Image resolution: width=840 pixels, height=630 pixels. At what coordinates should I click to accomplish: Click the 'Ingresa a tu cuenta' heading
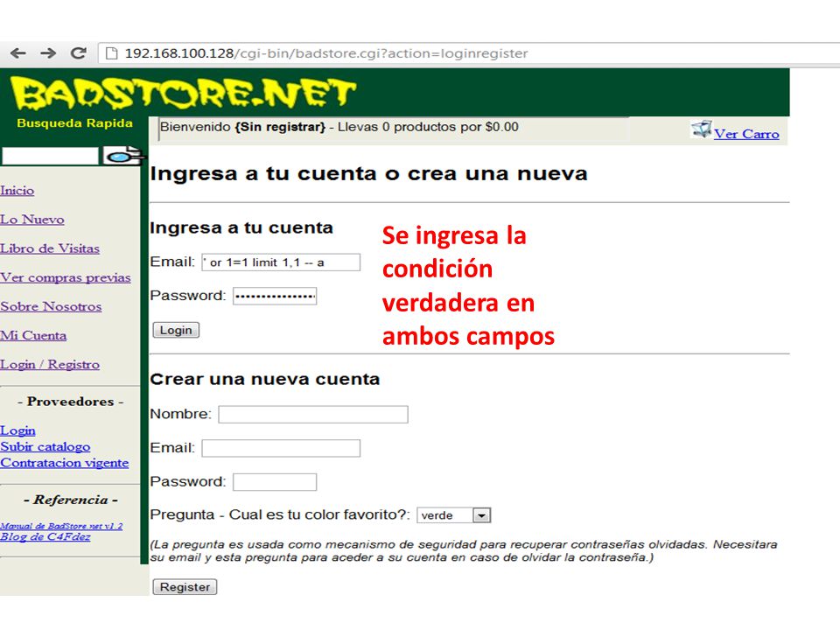(241, 227)
